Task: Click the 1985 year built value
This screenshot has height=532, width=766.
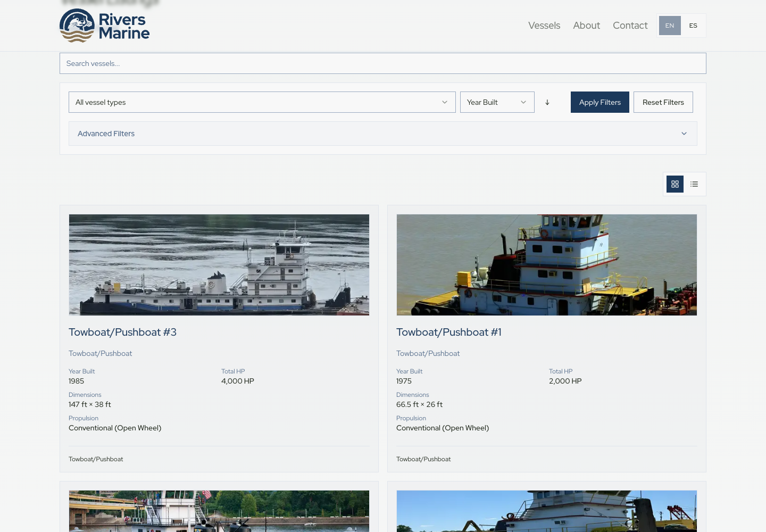Action: coord(77,381)
